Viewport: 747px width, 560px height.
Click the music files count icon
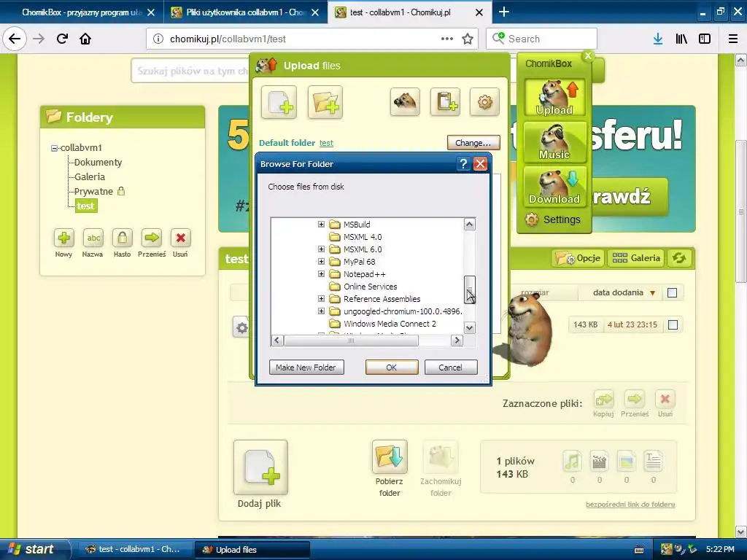(572, 461)
